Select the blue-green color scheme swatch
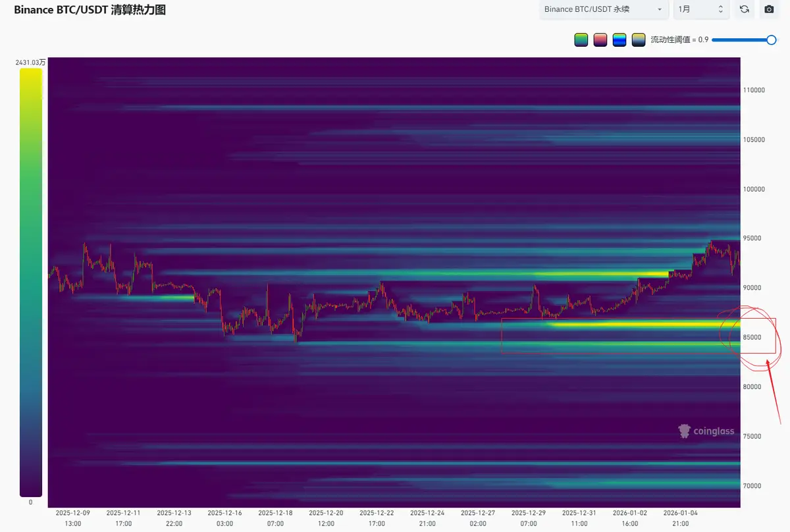 click(619, 40)
